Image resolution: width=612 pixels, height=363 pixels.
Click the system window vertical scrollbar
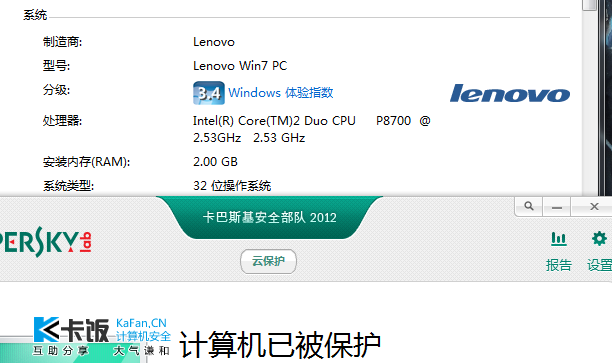click(x=589, y=98)
